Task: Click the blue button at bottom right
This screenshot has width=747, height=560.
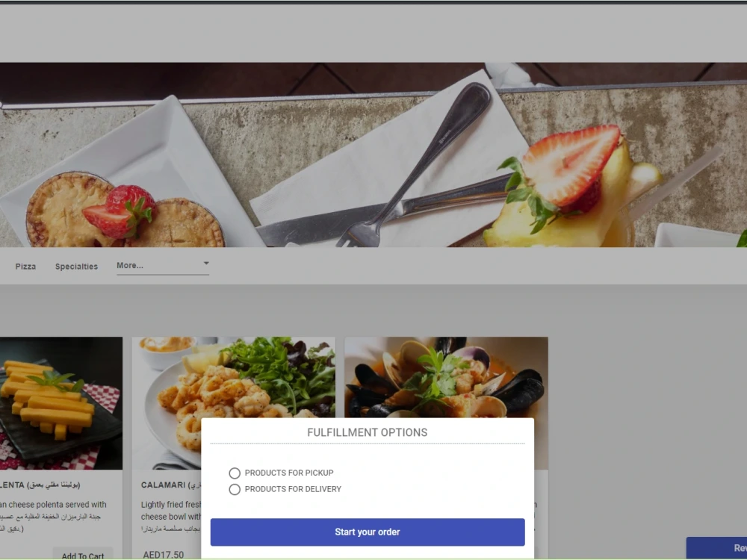Action: pyautogui.click(x=716, y=548)
